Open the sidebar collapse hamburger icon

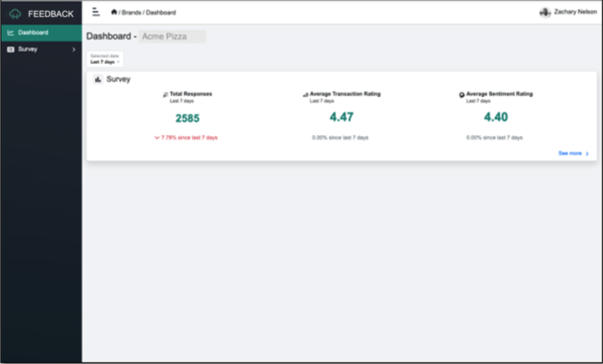click(96, 12)
